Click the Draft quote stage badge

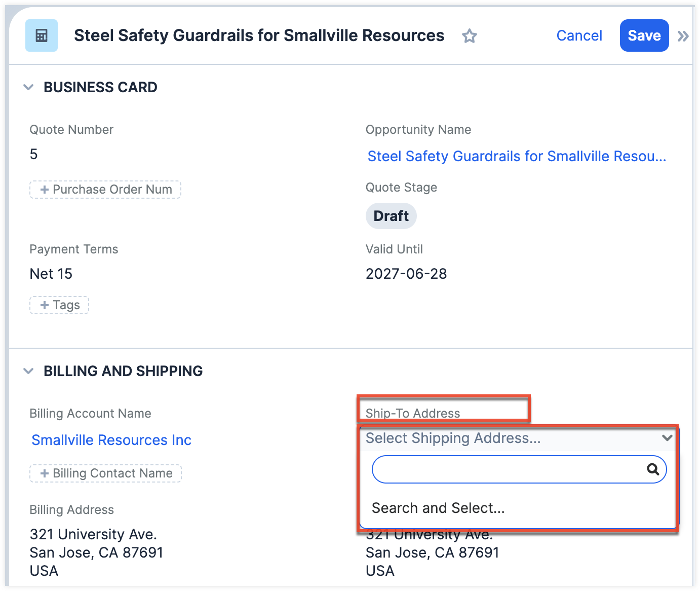[x=391, y=216]
